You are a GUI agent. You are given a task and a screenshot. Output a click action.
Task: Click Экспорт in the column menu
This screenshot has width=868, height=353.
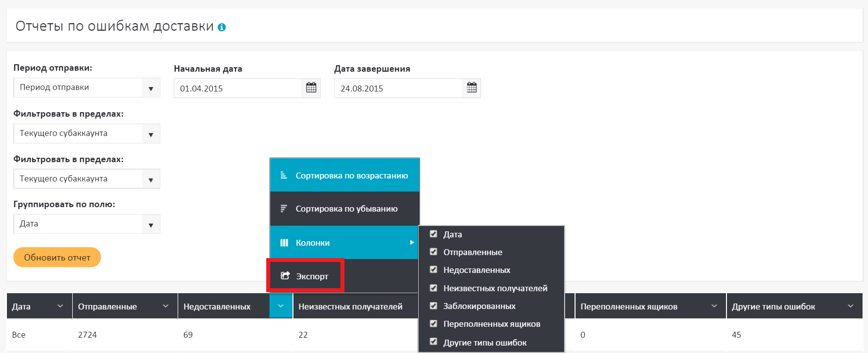tap(312, 276)
